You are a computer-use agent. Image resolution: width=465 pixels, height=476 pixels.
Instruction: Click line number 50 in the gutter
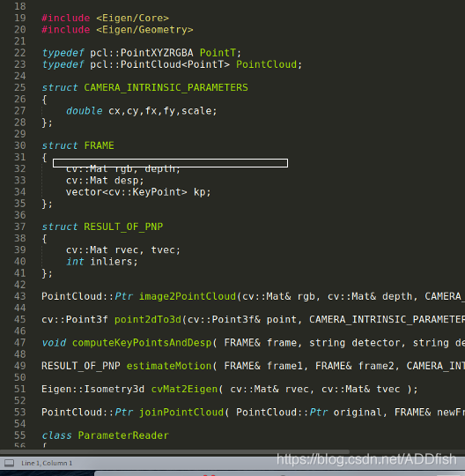pyautogui.click(x=20, y=377)
